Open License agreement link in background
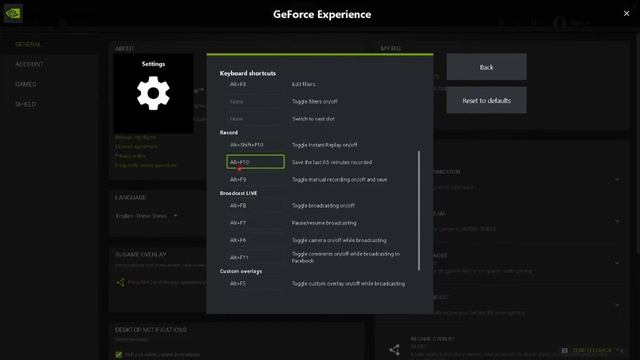 tap(136, 147)
